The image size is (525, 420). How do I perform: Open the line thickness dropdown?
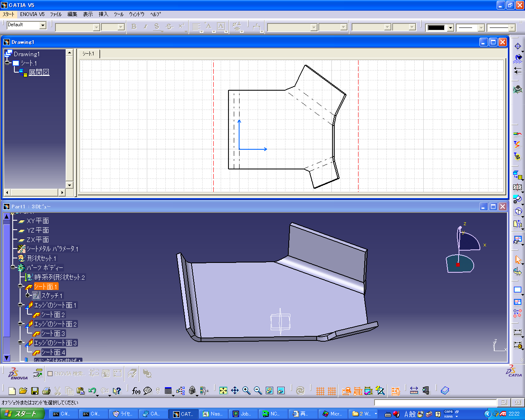coord(482,28)
